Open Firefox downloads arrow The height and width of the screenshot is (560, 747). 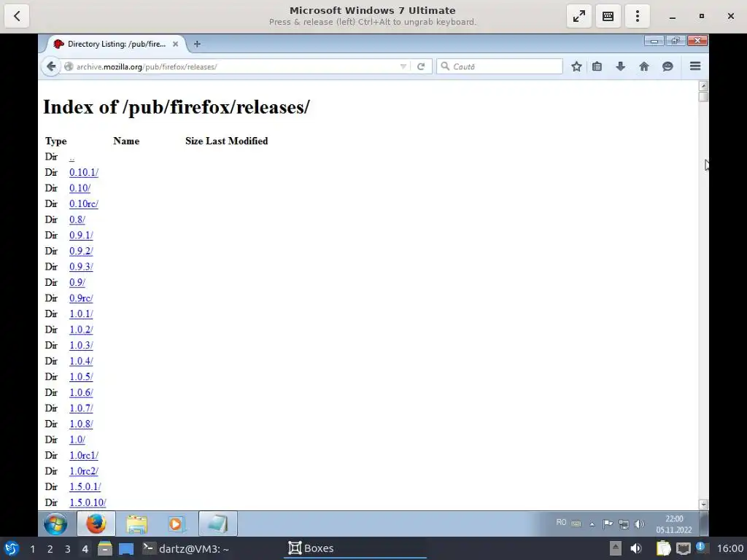[620, 66]
